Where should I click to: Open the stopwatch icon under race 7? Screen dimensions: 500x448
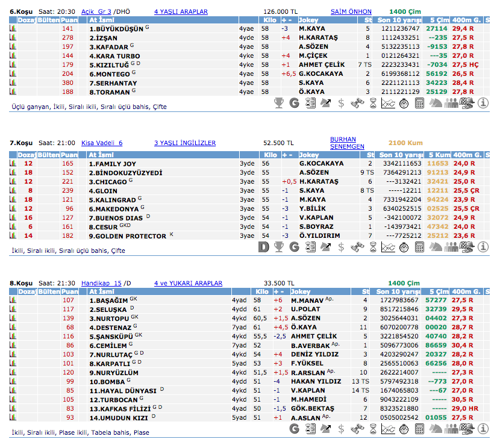click(404, 247)
